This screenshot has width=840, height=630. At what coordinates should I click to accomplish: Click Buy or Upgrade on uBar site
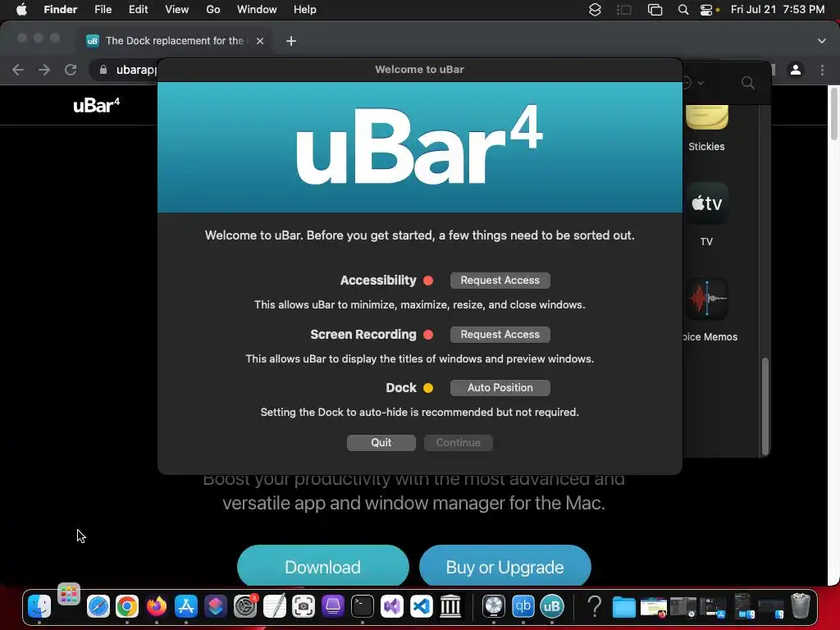tap(504, 567)
